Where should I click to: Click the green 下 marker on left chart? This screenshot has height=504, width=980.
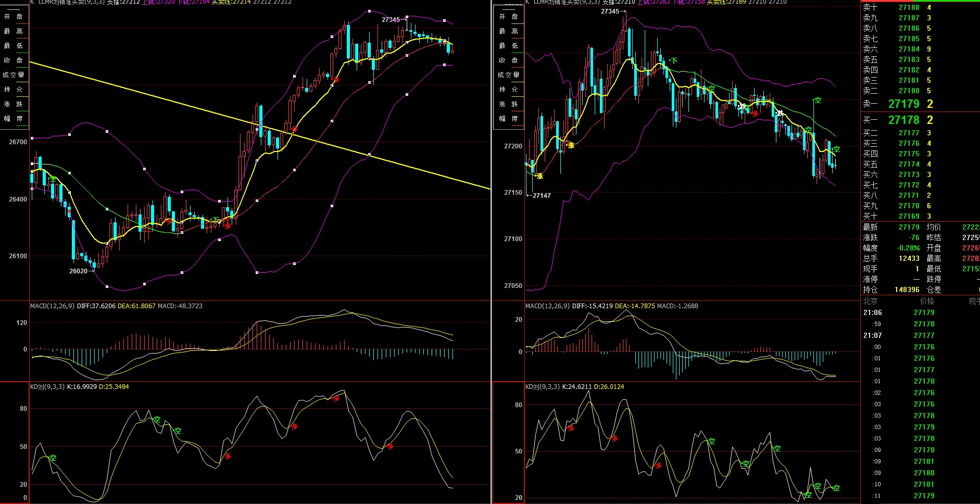point(216,220)
